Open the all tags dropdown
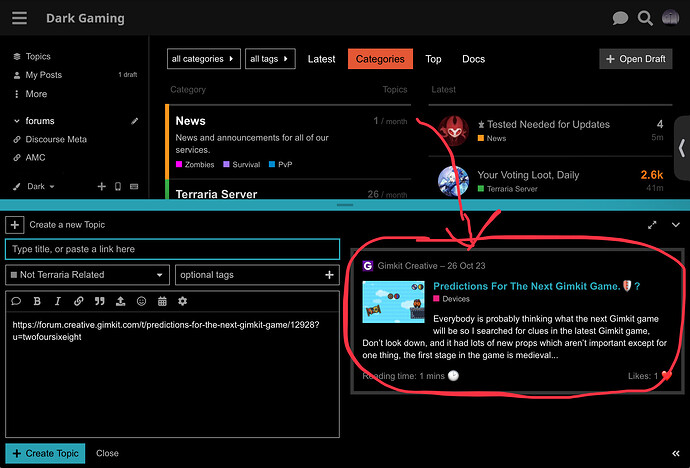Screen dimensions: 690x468 point(270,59)
